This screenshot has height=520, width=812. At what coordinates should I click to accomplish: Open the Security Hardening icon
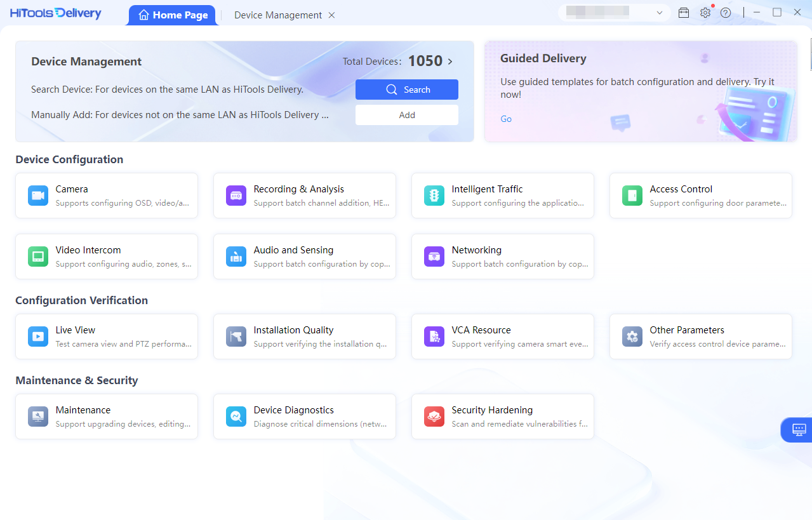coord(434,417)
